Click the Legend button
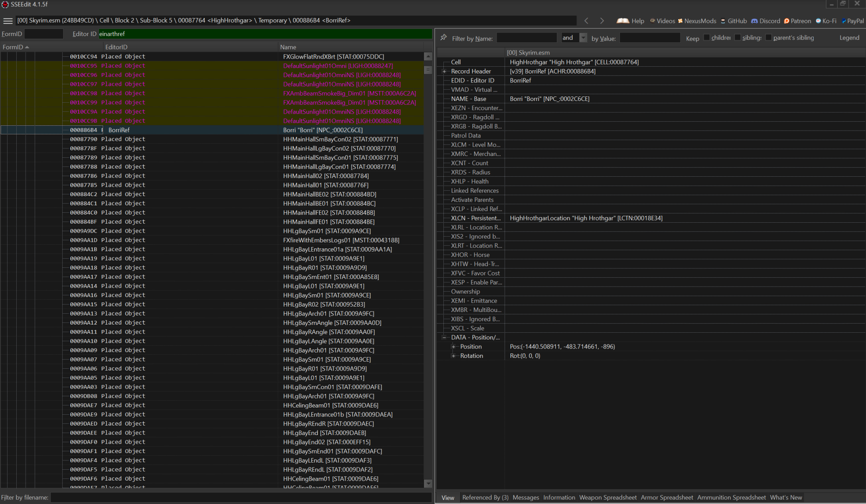 [849, 38]
